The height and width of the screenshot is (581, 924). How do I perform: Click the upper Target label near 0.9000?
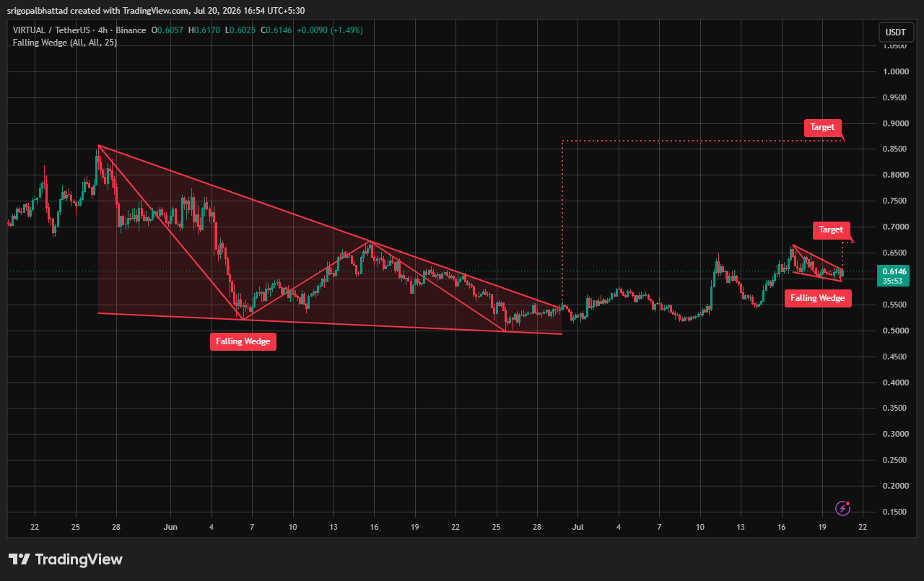pyautogui.click(x=822, y=127)
